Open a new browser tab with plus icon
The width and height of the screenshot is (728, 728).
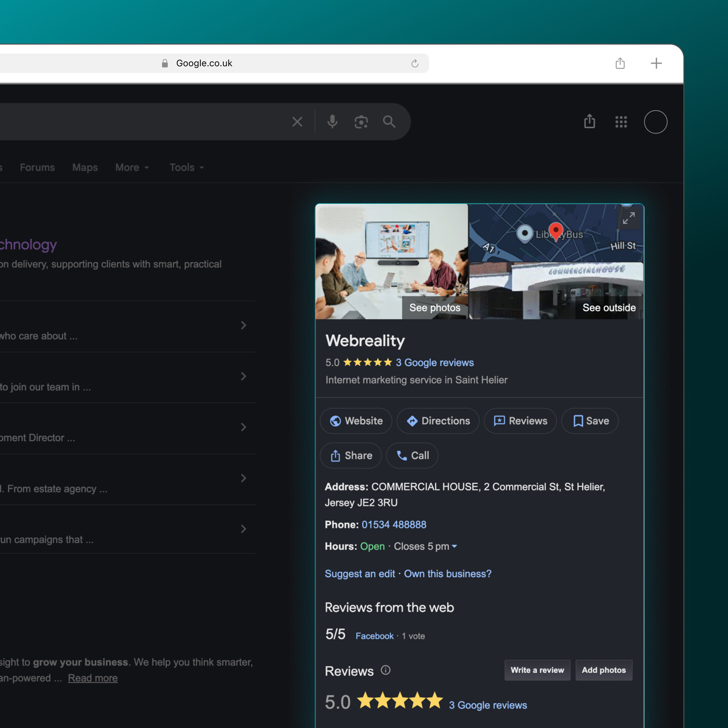coord(656,63)
